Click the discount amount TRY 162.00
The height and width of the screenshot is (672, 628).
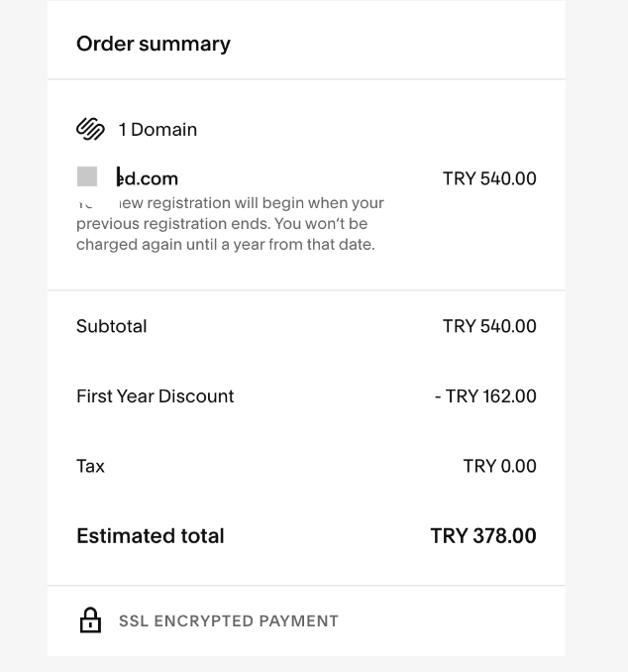(x=485, y=396)
